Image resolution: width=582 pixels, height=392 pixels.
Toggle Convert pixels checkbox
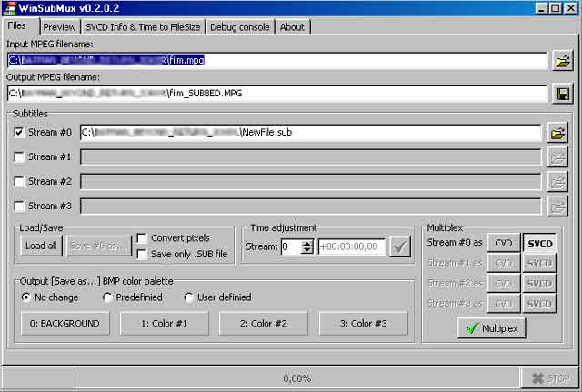[x=142, y=238]
